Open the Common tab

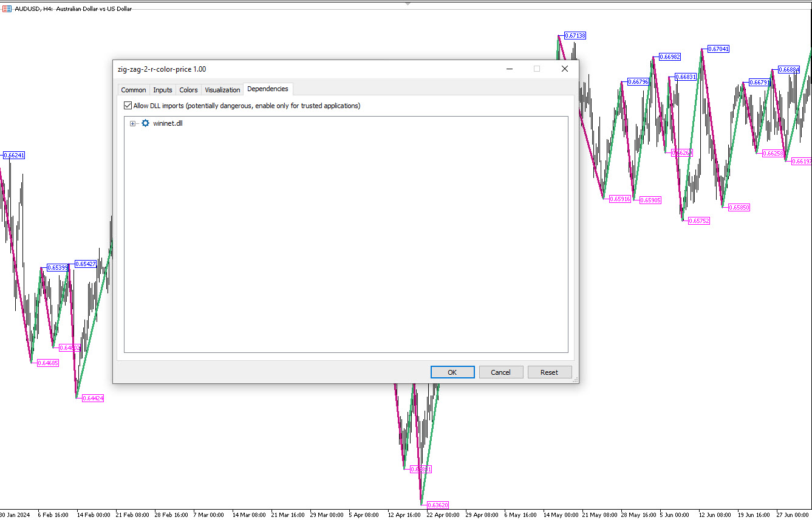tap(134, 90)
